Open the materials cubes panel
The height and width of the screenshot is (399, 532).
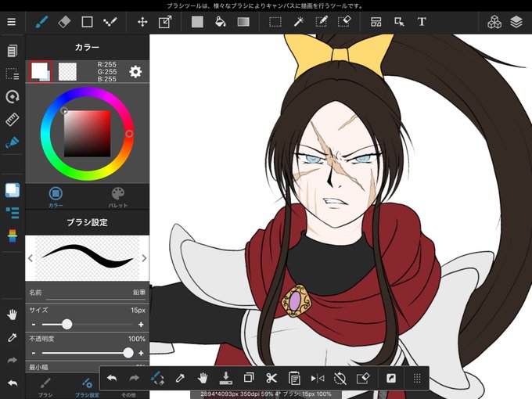coord(494,22)
